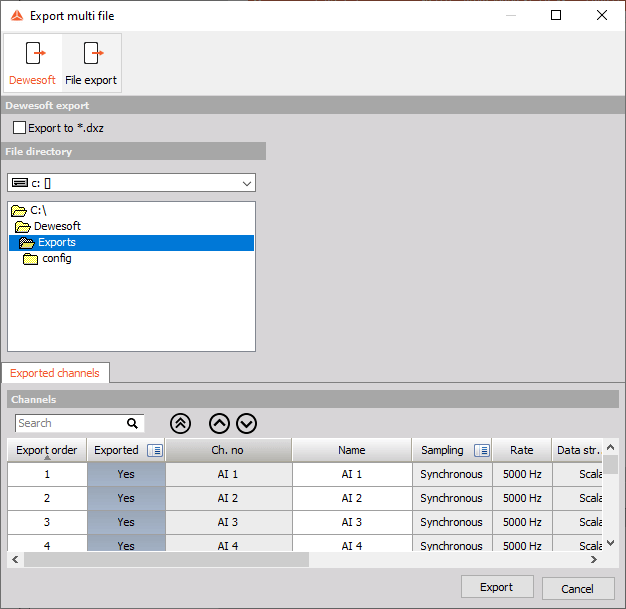626x609 pixels.
Task: Click the horizontal scroll right arrow
Action: pos(594,559)
